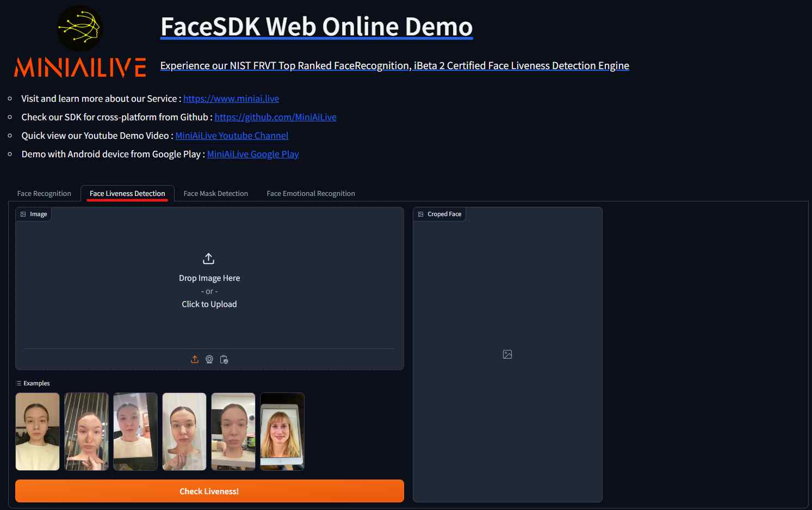
Task: Select third example with printed face photo held up
Action: click(135, 432)
